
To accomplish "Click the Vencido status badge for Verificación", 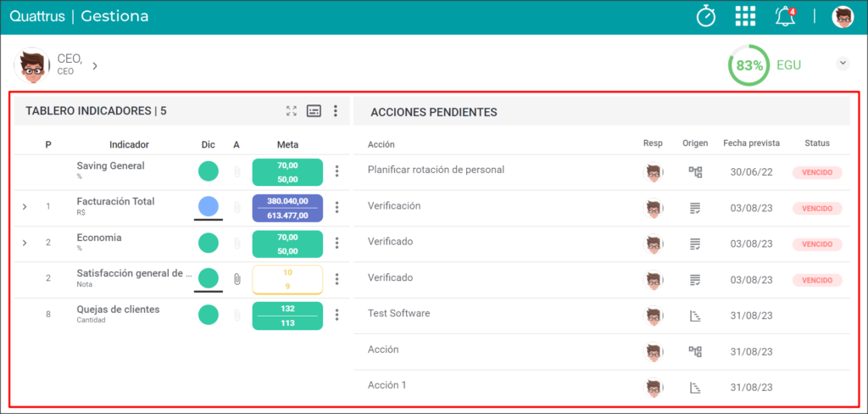I will [x=817, y=209].
